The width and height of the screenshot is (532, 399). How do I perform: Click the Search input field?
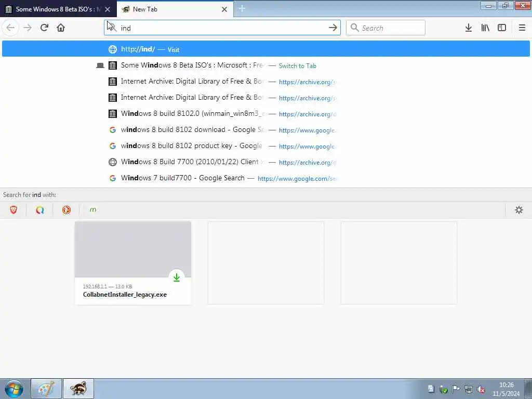(386, 28)
